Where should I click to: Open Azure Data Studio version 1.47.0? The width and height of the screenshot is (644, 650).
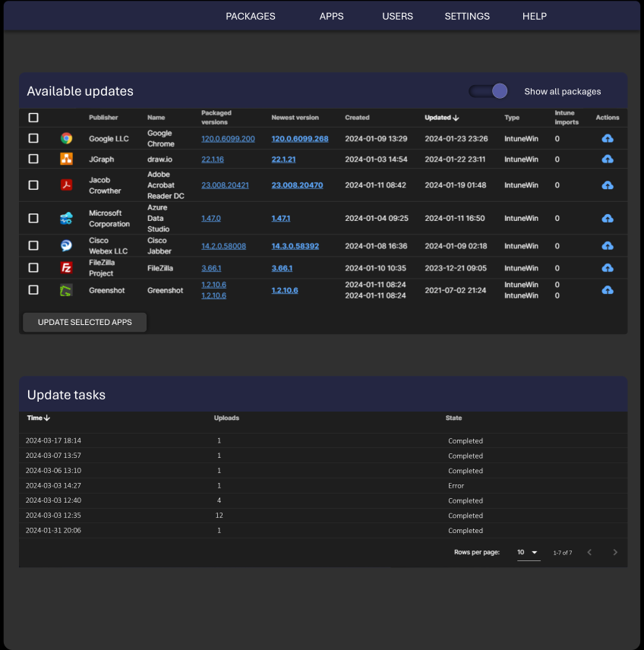211,219
